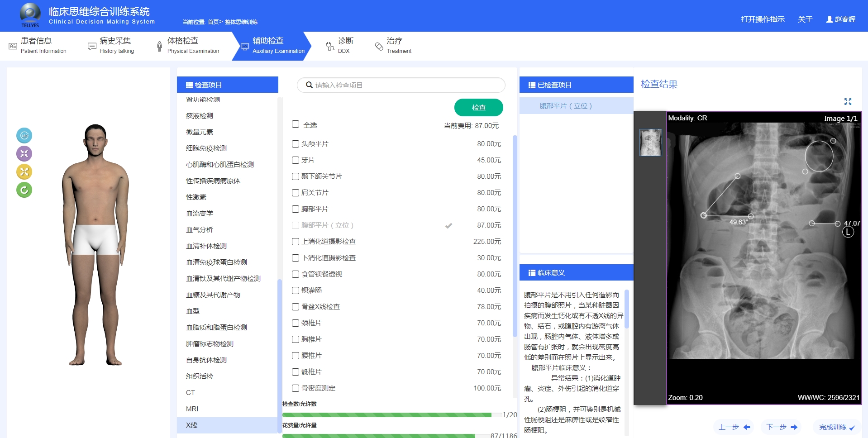
Task: Click 打开操作指示 in header
Action: coord(763,19)
